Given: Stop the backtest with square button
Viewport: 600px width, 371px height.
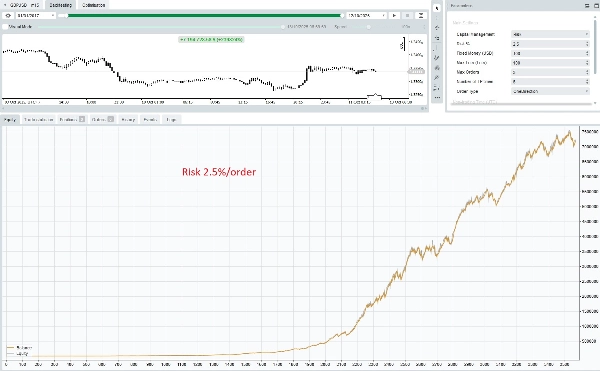Looking at the screenshot, I should pos(408,16).
